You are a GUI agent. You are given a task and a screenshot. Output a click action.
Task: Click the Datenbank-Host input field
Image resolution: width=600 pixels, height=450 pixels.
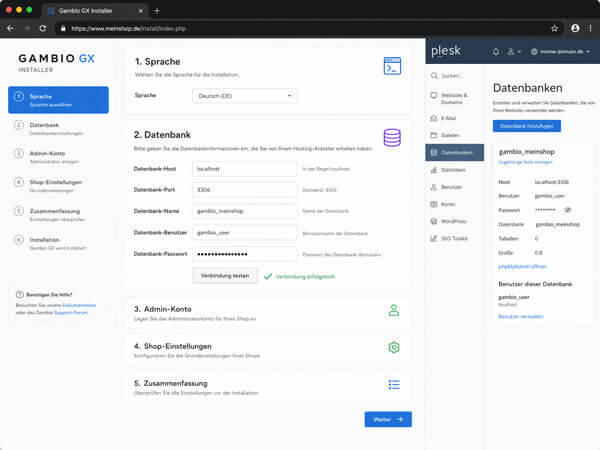244,169
